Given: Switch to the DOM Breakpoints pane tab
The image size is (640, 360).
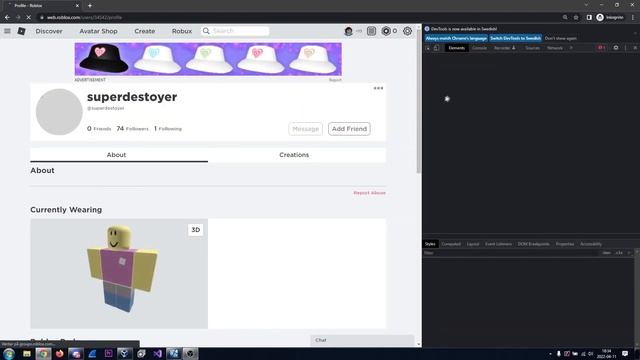Looking at the screenshot, I should point(533,244).
